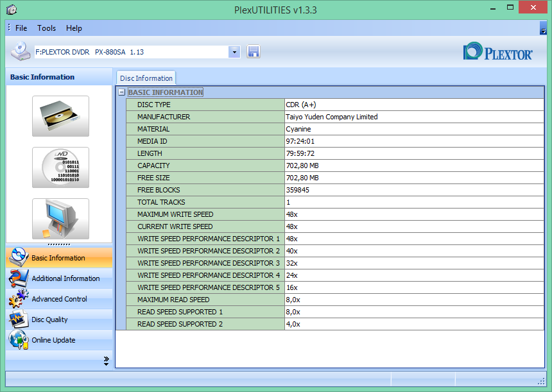552x392 pixels.
Task: Open the Online Update globe icon
Action: pos(19,339)
